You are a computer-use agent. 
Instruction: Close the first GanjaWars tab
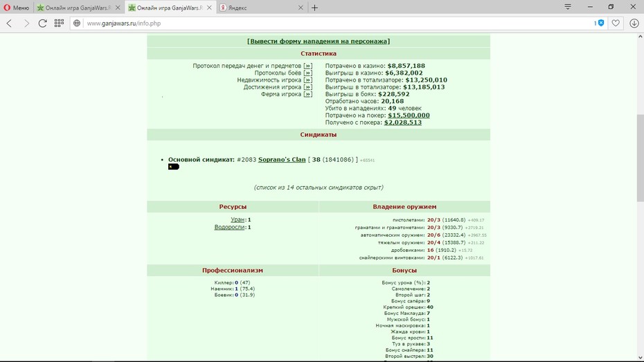[118, 8]
